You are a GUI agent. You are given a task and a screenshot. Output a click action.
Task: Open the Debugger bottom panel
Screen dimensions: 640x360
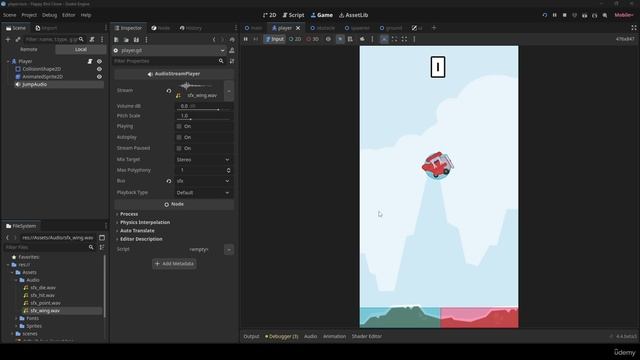click(282, 336)
